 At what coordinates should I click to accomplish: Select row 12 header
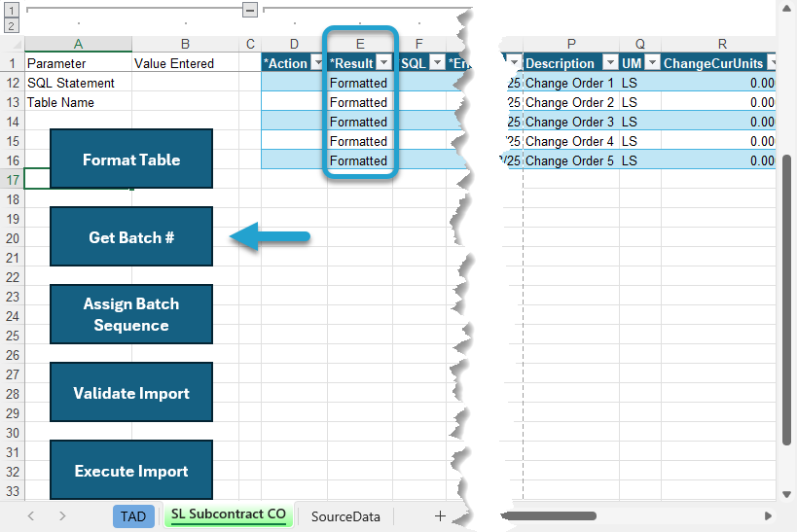click(x=13, y=83)
